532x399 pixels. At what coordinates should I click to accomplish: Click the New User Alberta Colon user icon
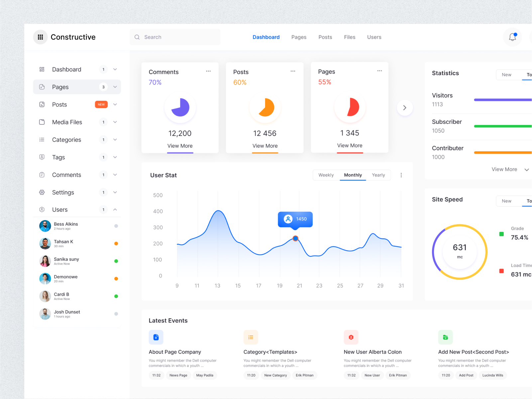pos(351,337)
